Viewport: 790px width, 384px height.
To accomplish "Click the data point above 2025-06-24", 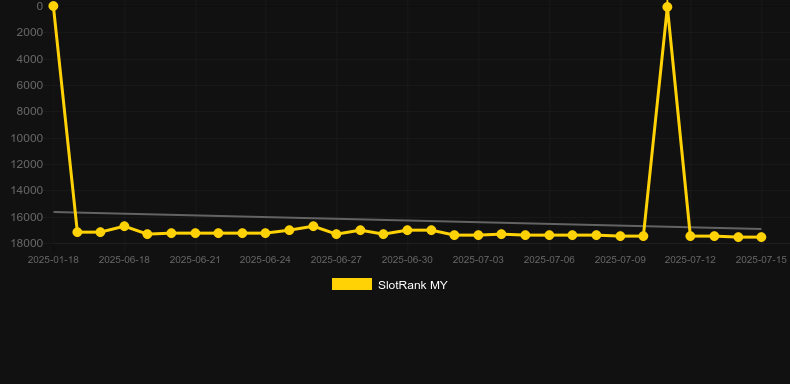I will tap(266, 233).
